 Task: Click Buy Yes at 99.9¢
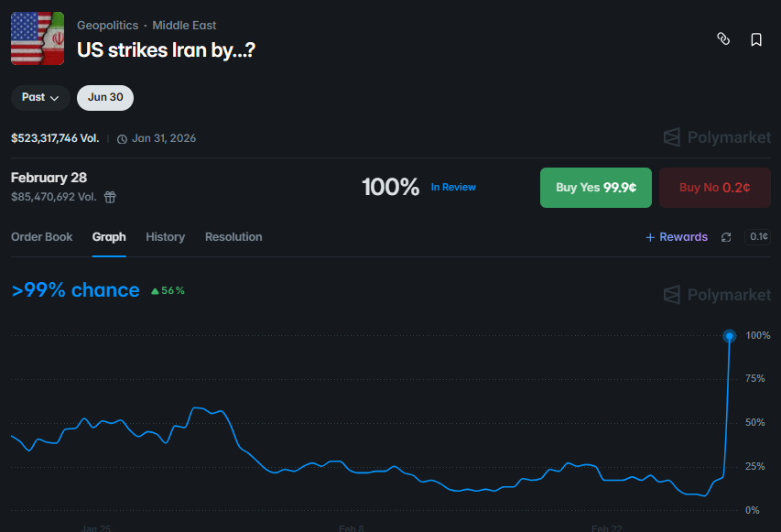click(x=595, y=187)
